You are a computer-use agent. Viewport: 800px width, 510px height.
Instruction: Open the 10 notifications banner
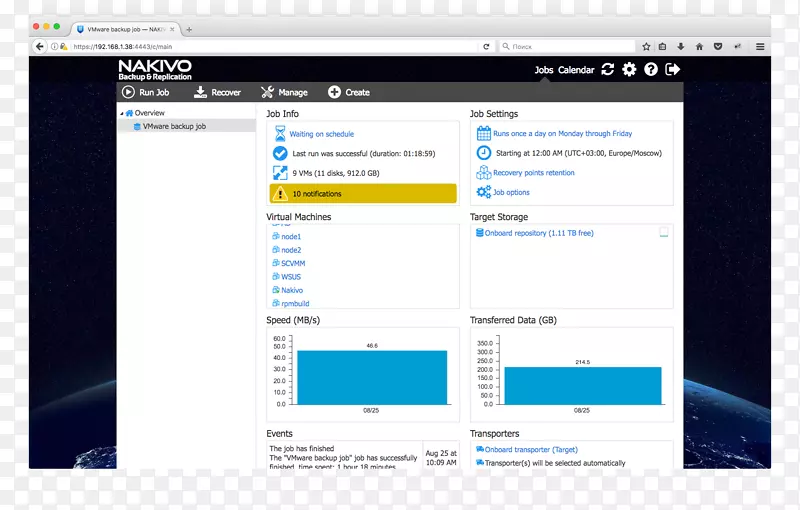[363, 194]
